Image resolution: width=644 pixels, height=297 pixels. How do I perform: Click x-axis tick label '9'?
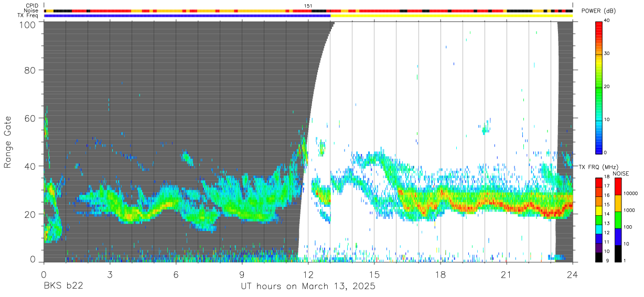coord(242,274)
